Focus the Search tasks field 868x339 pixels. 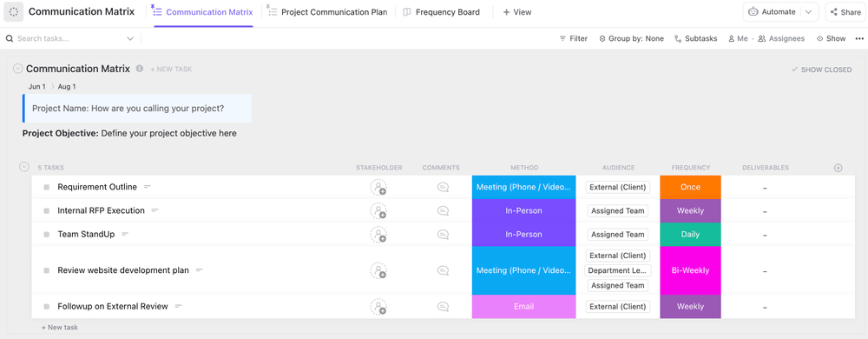pos(67,39)
